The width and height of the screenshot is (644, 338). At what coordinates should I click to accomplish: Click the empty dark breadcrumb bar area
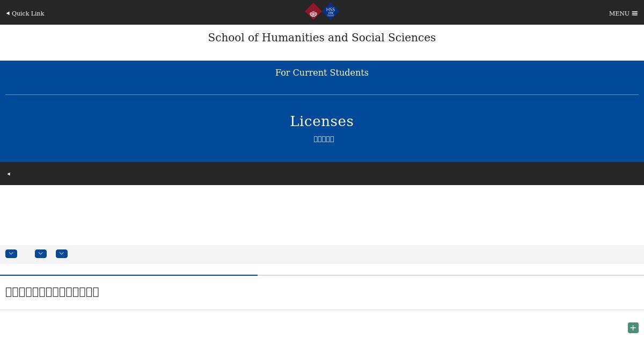pos(322,173)
